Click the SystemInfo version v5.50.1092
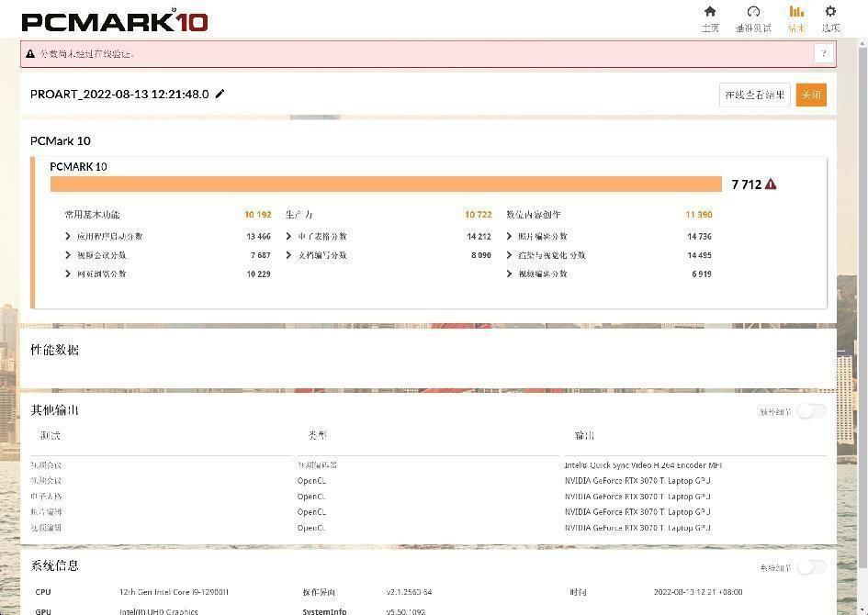Viewport: 868px width, 615px height. coord(406,611)
